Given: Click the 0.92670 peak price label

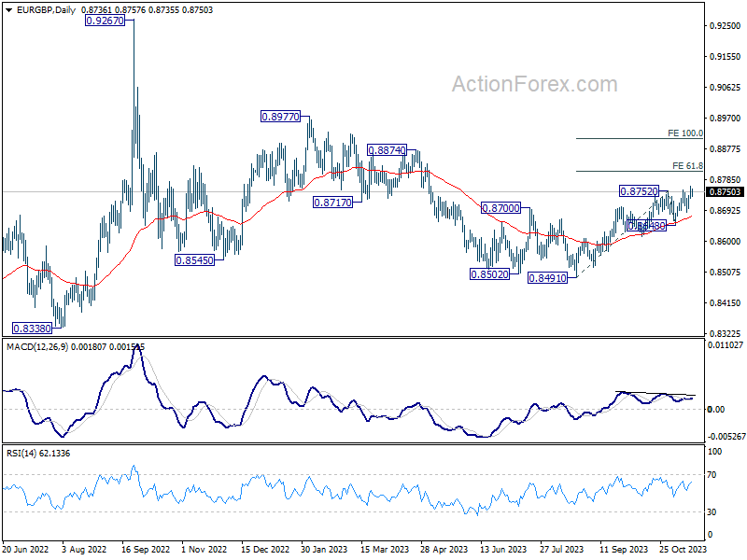Looking at the screenshot, I should click(x=105, y=21).
